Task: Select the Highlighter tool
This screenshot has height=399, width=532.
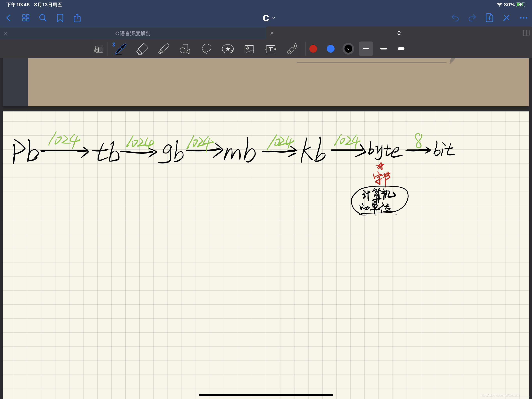Action: tap(164, 49)
